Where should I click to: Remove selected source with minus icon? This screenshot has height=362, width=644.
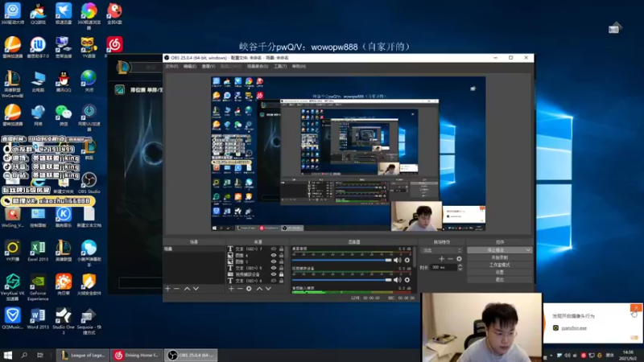[x=240, y=289]
